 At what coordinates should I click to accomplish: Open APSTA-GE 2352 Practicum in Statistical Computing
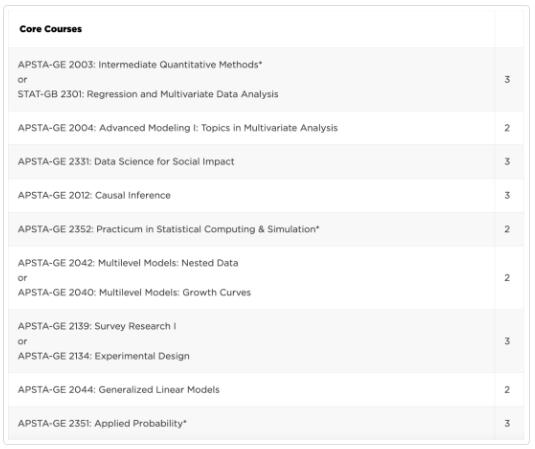[x=169, y=229]
